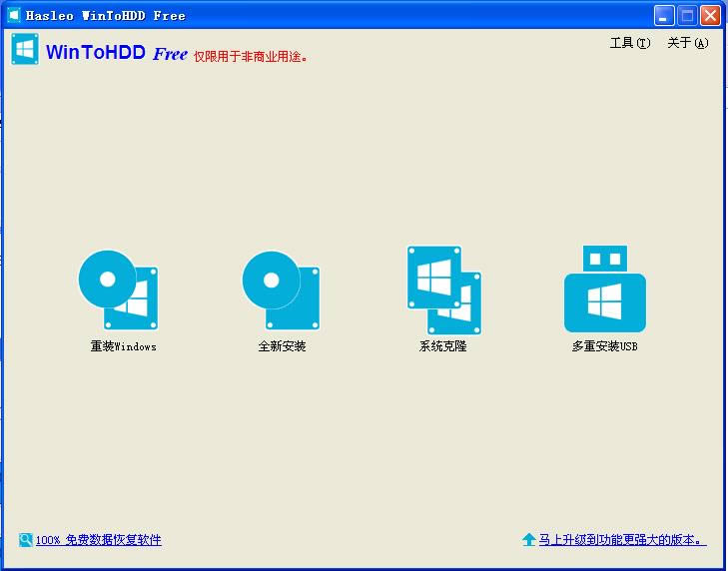Launch the Multi-Installation USB (多重安装USB) icon
Screen dimensions: 728x571
(605, 288)
